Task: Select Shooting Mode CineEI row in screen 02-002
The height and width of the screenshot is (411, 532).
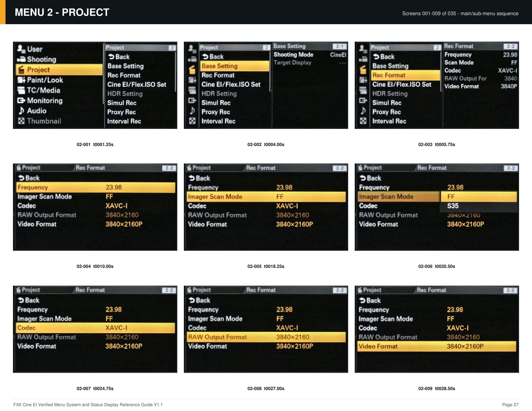Action: click(310, 55)
